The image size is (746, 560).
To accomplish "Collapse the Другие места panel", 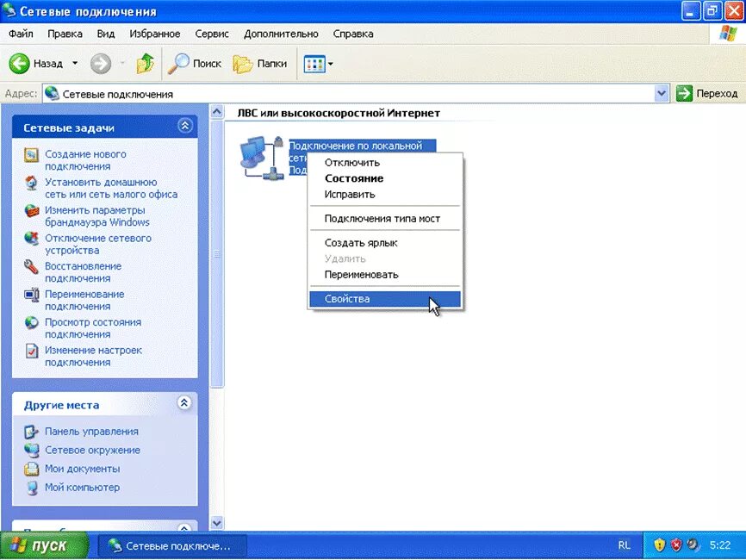I will tap(184, 403).
